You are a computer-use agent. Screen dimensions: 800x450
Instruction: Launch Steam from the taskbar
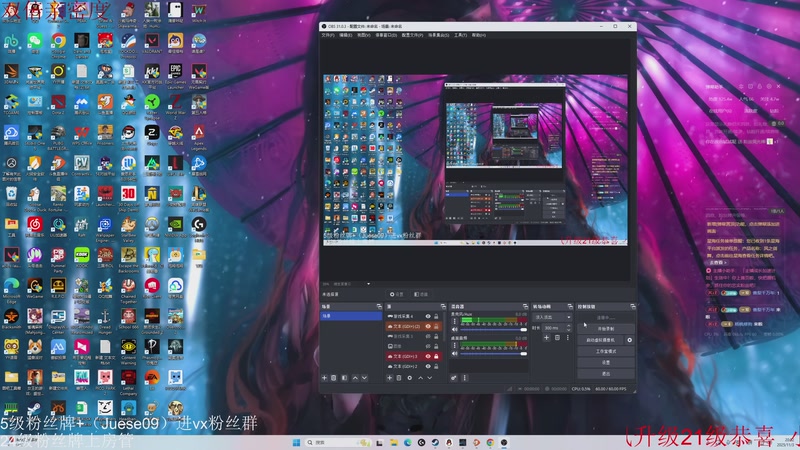point(435,442)
